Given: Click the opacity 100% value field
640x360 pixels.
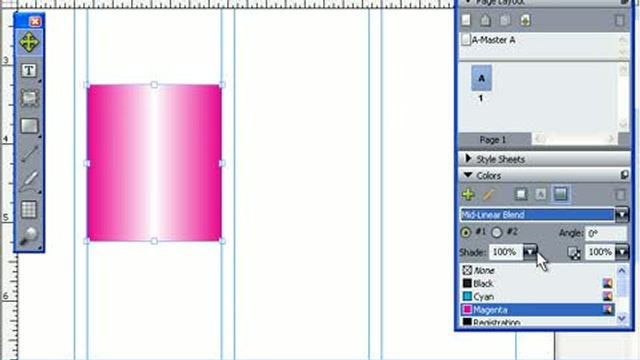Looking at the screenshot, I should [x=600, y=252].
